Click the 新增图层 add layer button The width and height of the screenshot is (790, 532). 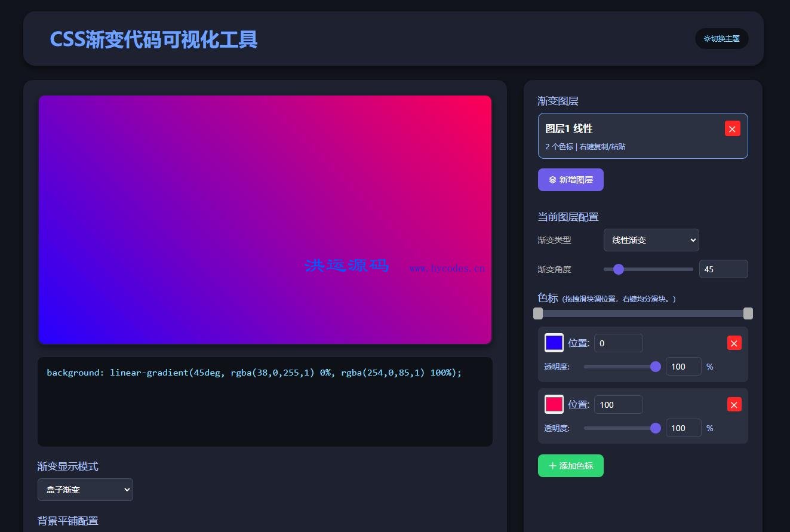click(571, 180)
